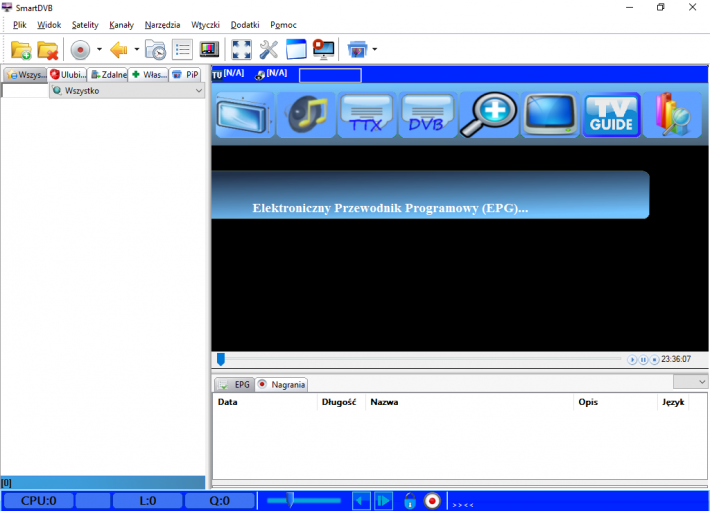The height and width of the screenshot is (511, 710).
Task: Open teletext with the TTX icon
Action: pyautogui.click(x=367, y=115)
